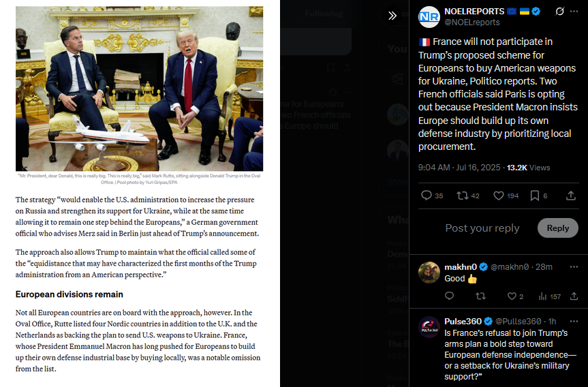Screen dimensions: 588x387
Task: Bookmark the NOELREPORTS post
Action: coord(538,196)
